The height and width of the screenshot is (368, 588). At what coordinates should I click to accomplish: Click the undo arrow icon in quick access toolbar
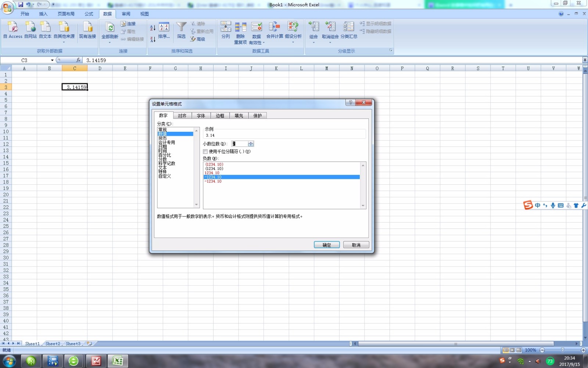tap(28, 5)
